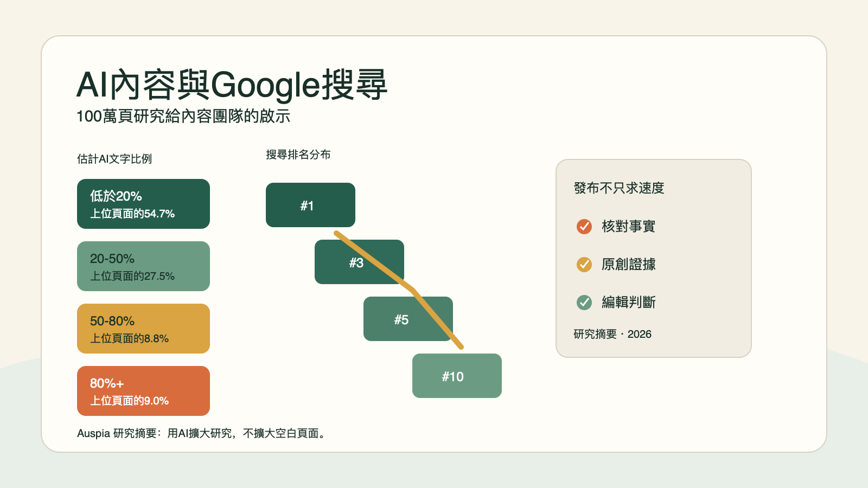Click the #1 ranking box

[x=310, y=205]
